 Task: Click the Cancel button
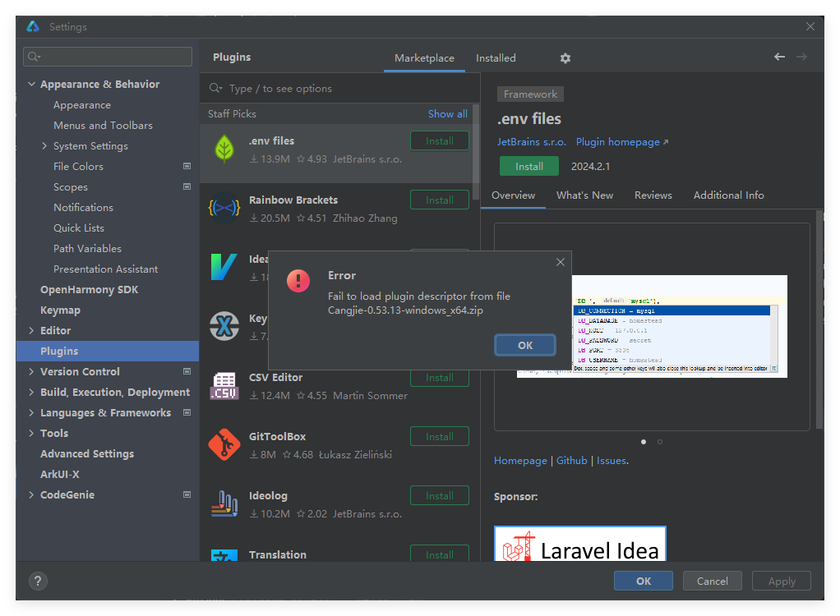712,581
